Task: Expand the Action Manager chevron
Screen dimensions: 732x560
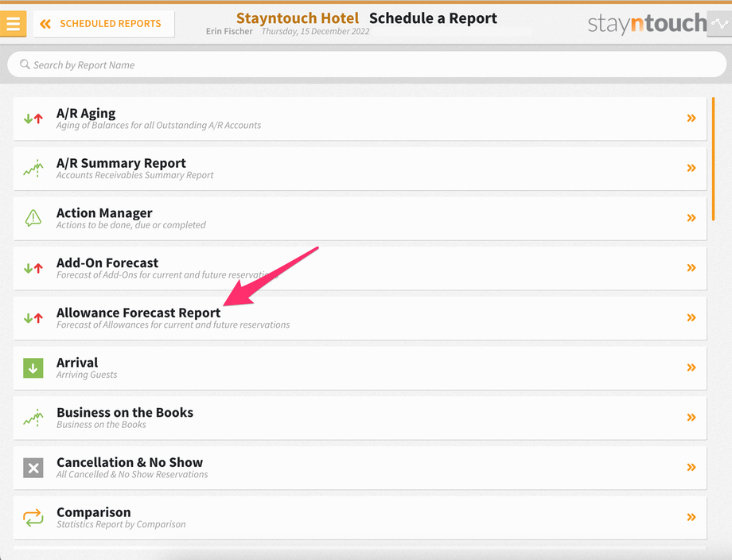Action: click(691, 218)
